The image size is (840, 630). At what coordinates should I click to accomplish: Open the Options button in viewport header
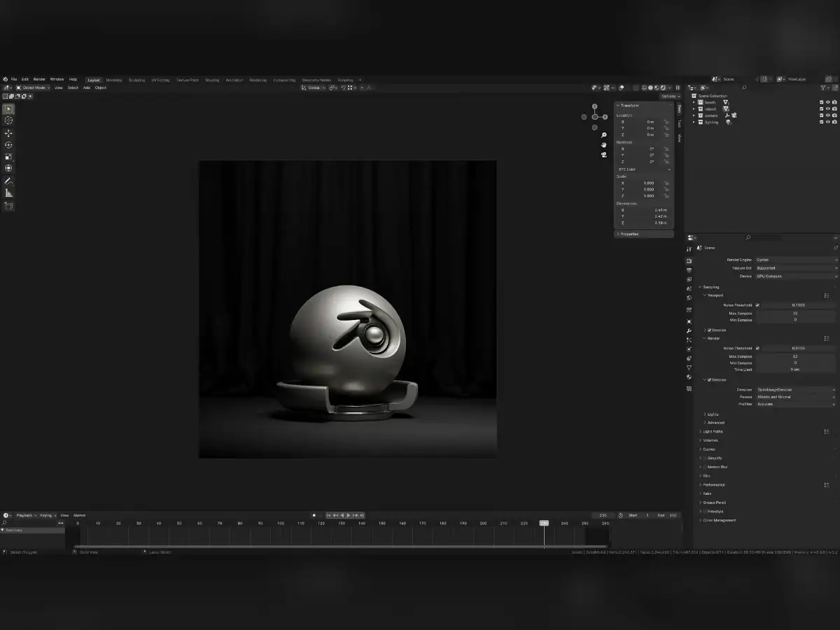pyautogui.click(x=670, y=96)
